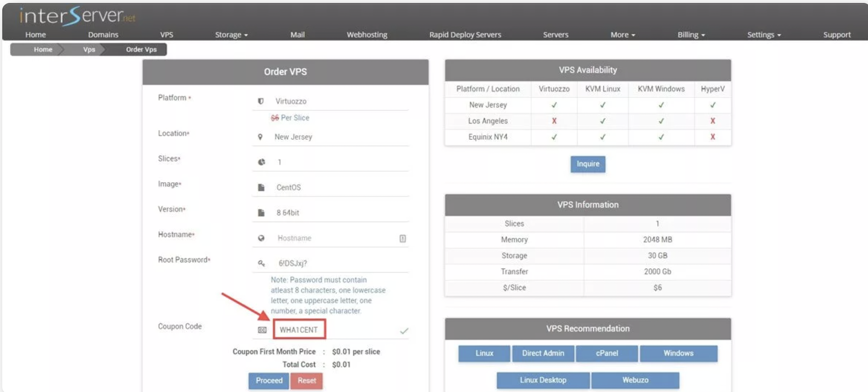Open the Slices dropdown showing 1

[330, 162]
